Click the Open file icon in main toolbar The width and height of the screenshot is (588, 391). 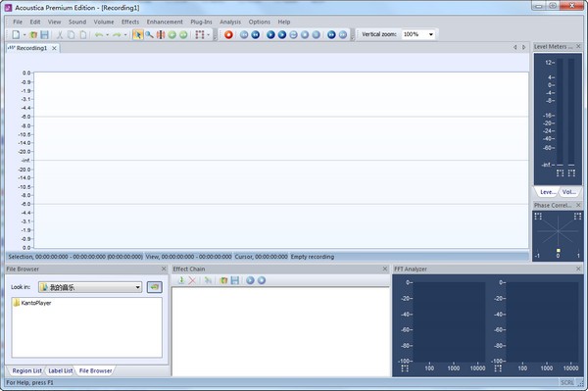point(33,35)
